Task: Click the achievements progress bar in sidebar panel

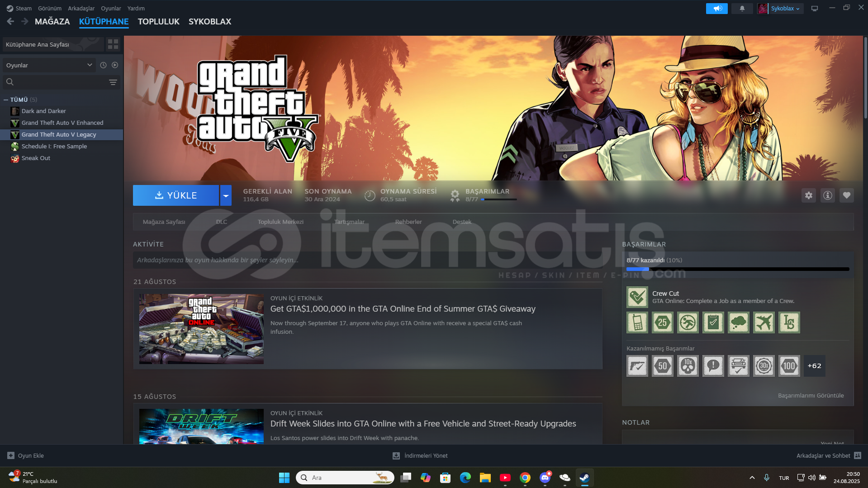Action: tap(738, 269)
